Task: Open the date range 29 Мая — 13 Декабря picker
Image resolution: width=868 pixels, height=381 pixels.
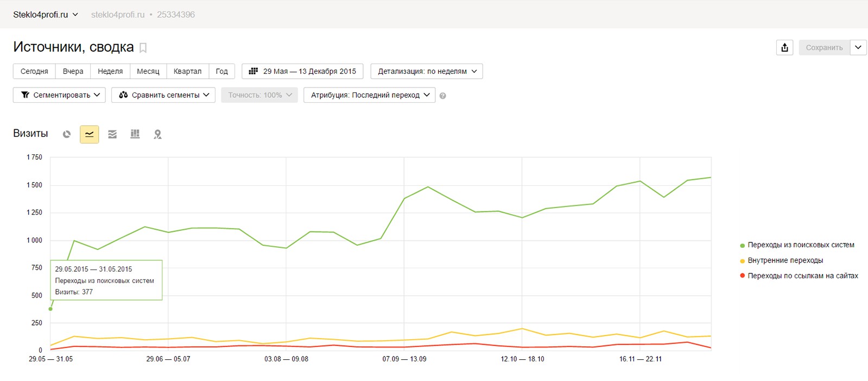Action: pos(302,71)
